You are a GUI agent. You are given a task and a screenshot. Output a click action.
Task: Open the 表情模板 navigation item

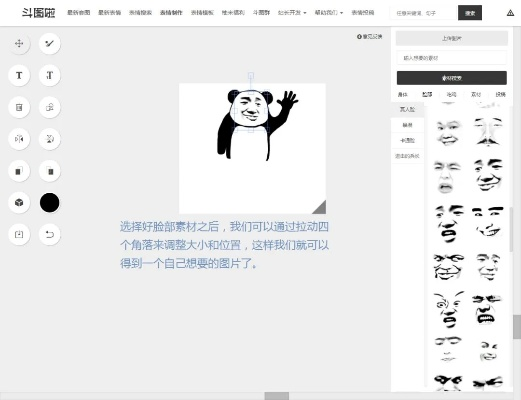pos(202,13)
